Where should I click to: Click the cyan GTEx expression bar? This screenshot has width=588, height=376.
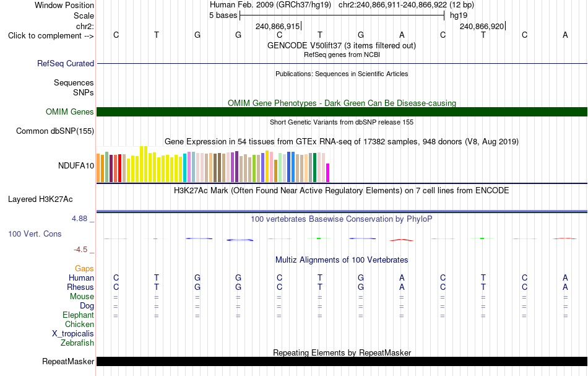[x=185, y=168]
